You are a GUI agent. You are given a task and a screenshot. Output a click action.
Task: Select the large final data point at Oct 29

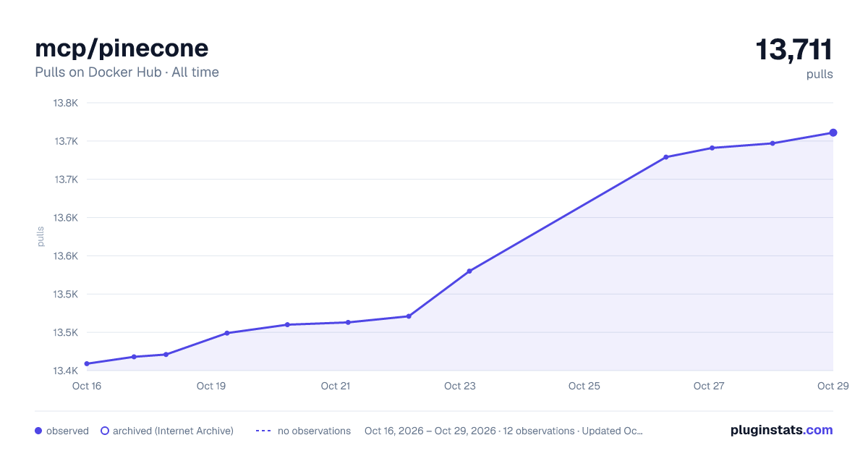pyautogui.click(x=833, y=132)
